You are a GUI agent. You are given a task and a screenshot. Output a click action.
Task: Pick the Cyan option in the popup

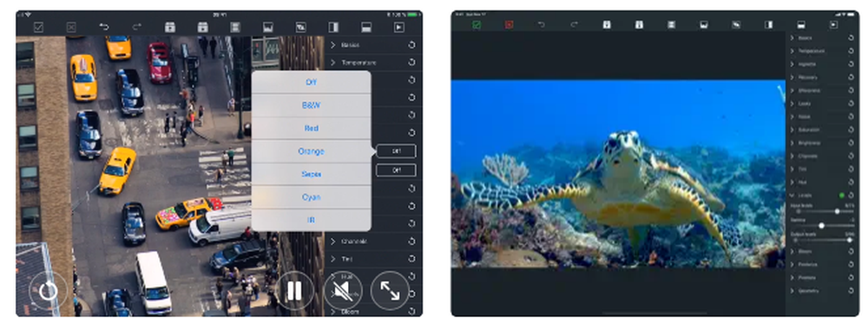(311, 197)
